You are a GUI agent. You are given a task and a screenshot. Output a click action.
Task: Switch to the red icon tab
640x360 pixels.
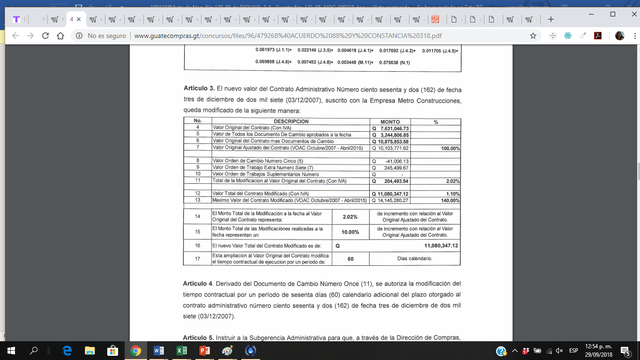point(435,19)
